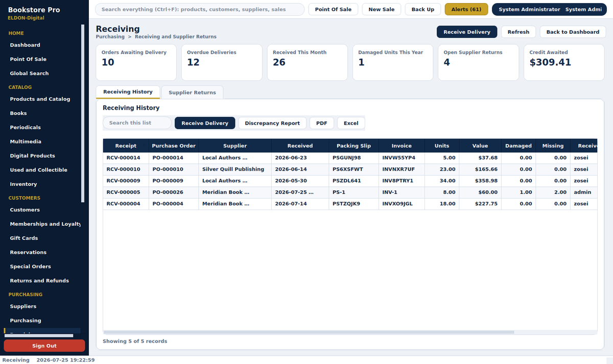Open Alerts (61)

tap(466, 9)
